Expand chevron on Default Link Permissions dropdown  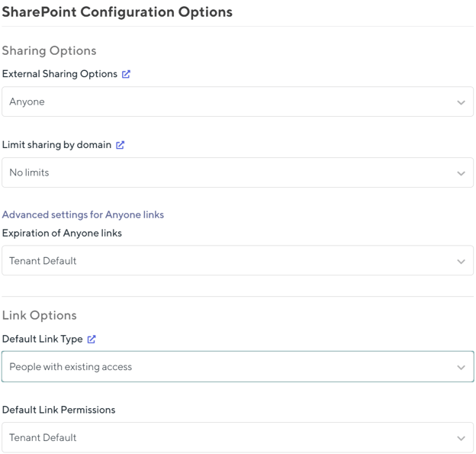[461, 439]
